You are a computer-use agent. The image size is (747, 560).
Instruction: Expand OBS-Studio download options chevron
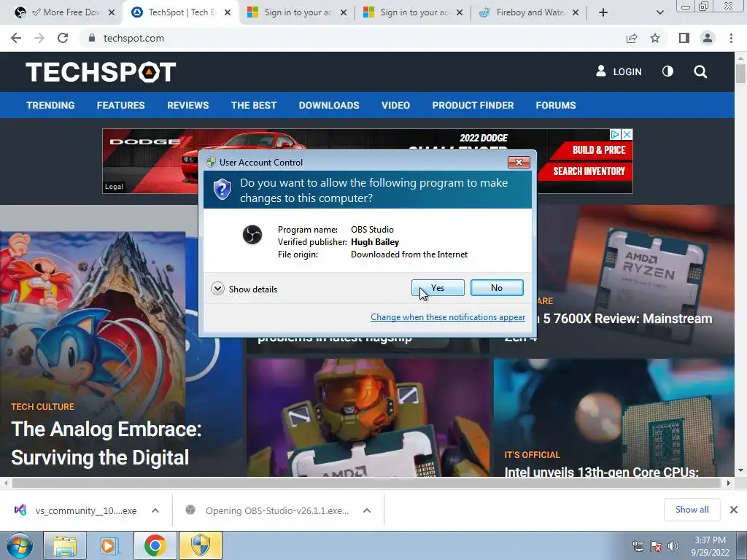367,510
